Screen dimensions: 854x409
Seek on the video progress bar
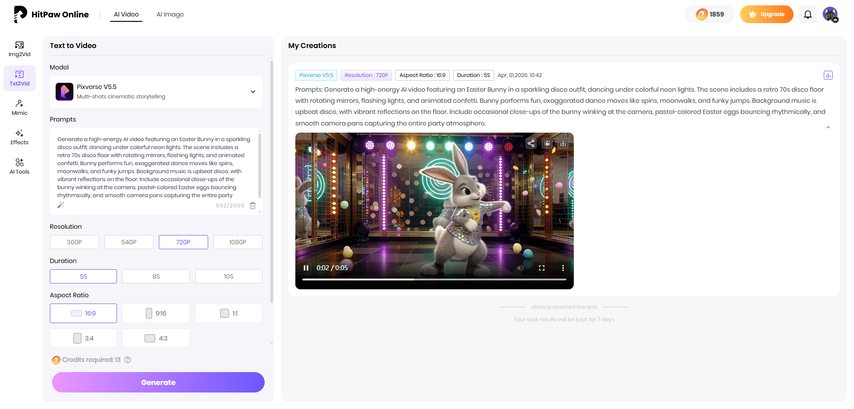(434, 279)
